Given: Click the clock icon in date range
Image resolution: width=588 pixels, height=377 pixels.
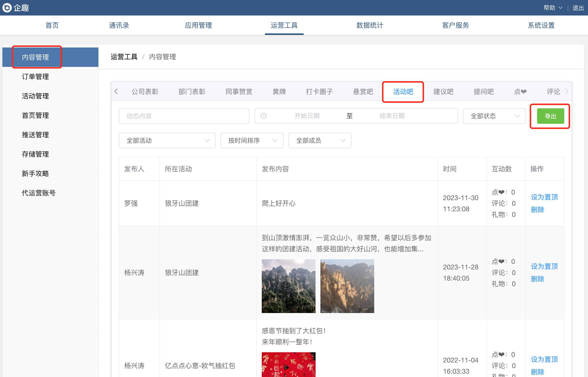Looking at the screenshot, I should click(263, 116).
